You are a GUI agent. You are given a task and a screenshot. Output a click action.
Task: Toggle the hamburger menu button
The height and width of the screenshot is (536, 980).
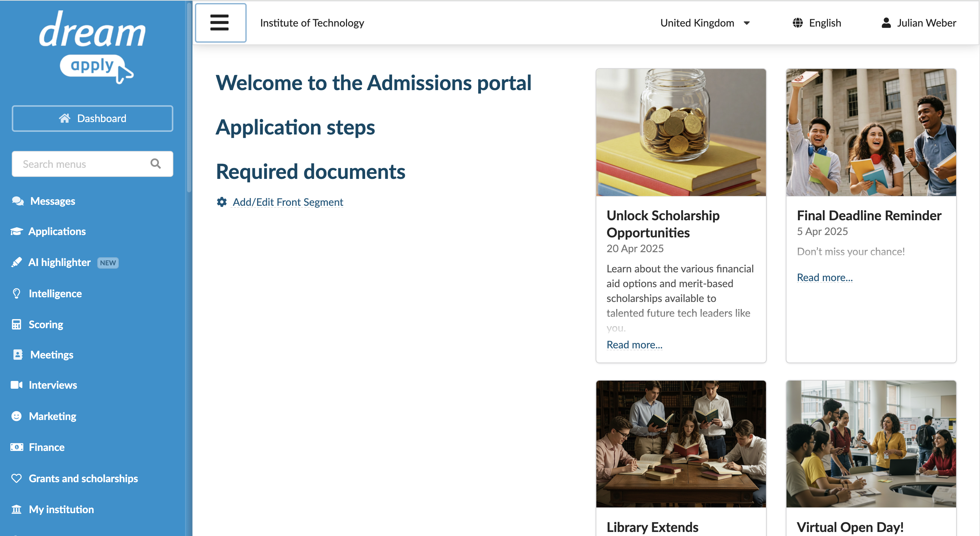220,23
